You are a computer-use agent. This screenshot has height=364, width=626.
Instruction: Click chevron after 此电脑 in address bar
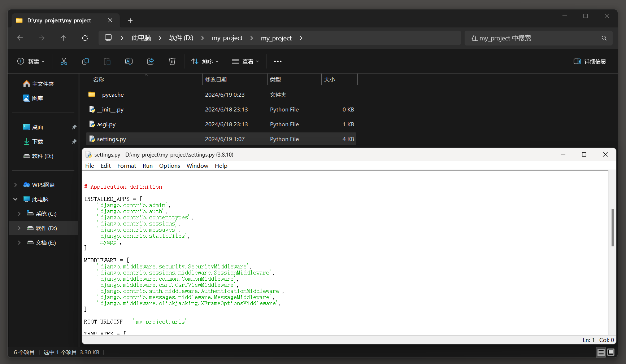160,38
